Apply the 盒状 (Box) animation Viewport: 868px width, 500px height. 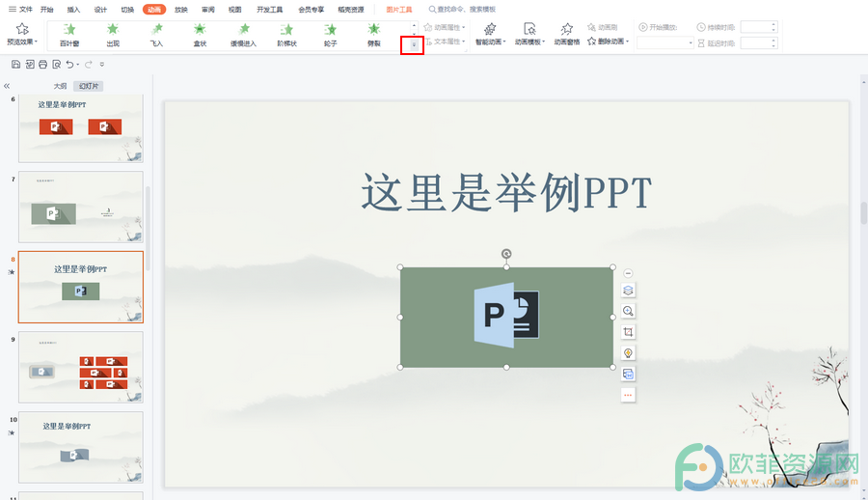point(200,35)
